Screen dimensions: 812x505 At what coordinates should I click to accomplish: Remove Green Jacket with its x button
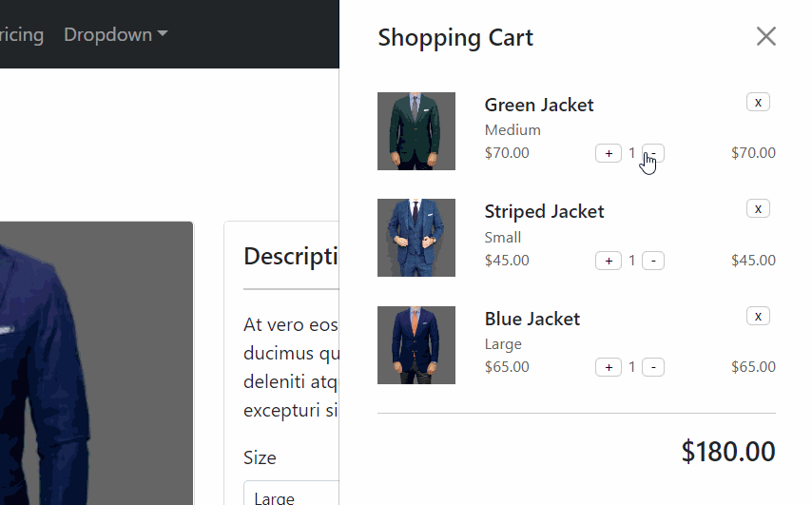758,102
